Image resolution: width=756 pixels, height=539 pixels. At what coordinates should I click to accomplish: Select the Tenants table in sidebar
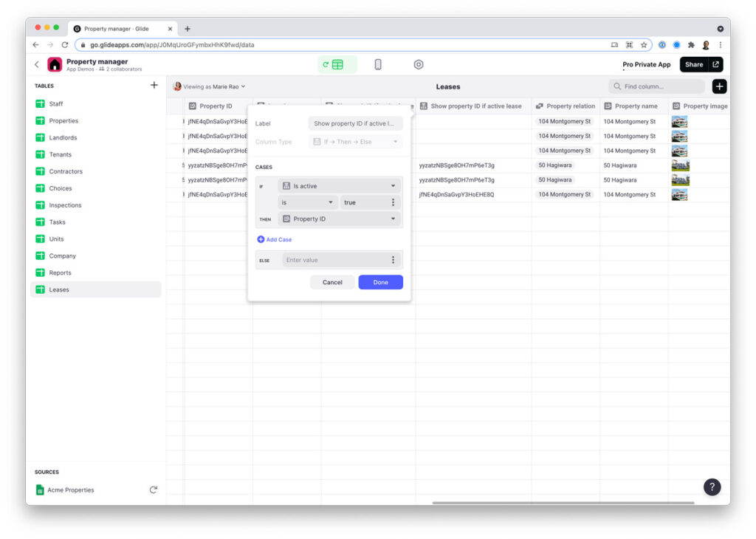click(61, 154)
